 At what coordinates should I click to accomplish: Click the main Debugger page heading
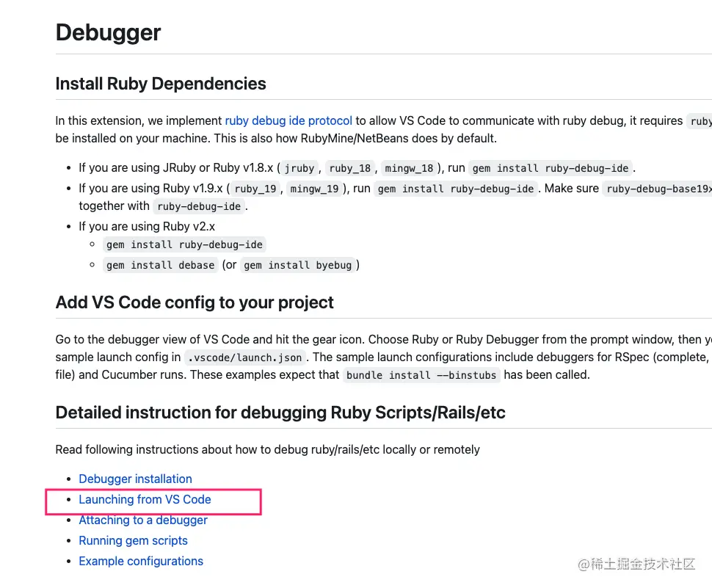click(x=108, y=33)
